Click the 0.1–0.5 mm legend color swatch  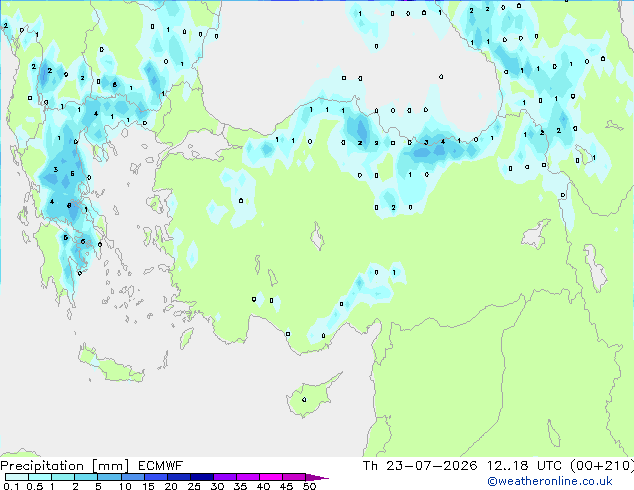17,477
